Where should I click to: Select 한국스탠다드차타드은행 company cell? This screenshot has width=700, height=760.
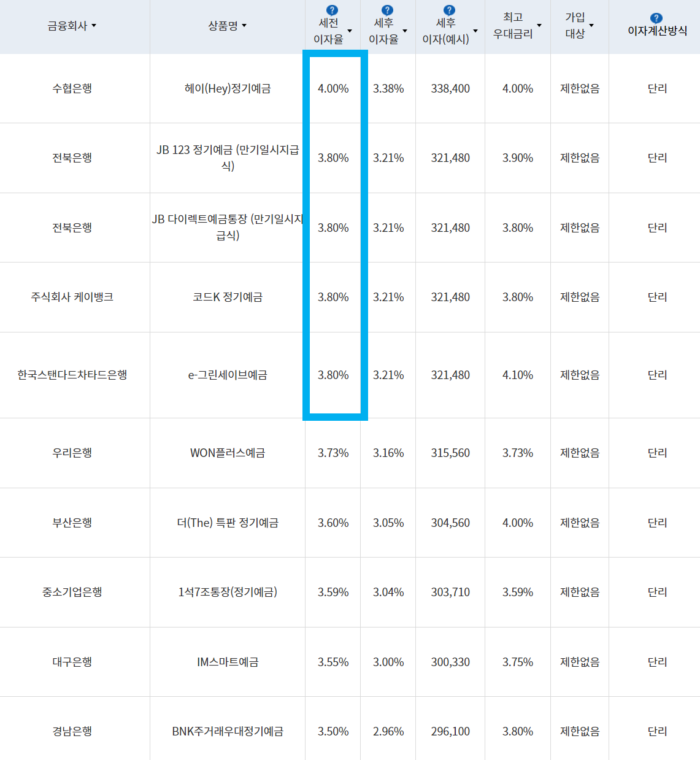[72, 375]
